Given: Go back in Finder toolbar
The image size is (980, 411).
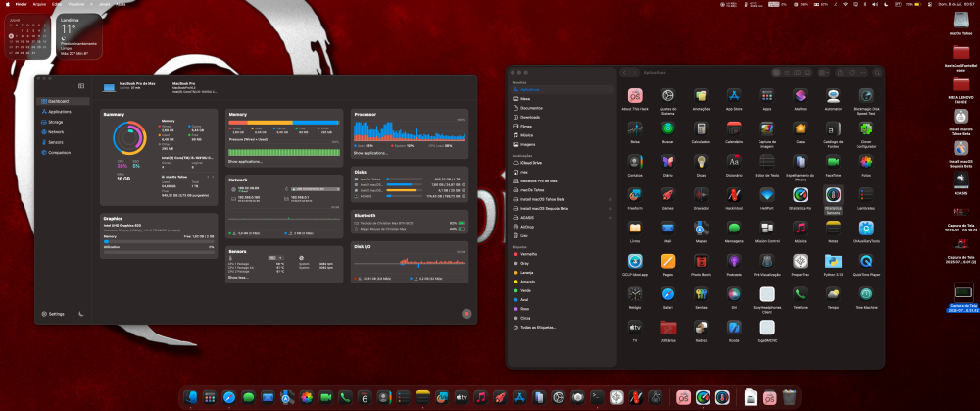Looking at the screenshot, I should [625, 73].
